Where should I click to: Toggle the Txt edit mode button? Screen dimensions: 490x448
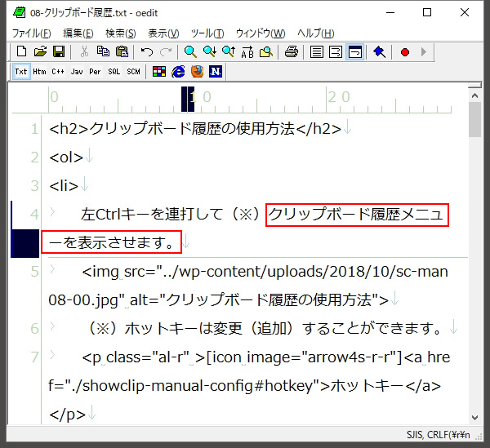tap(21, 72)
